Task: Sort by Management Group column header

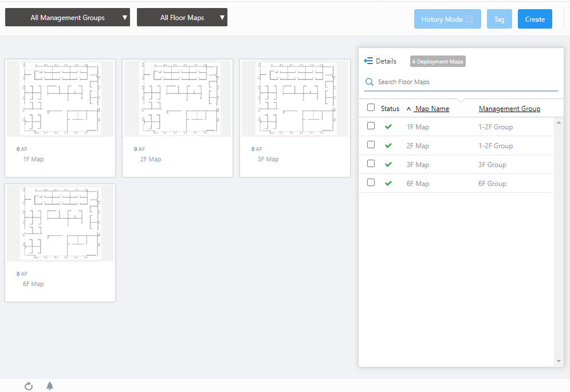Action: 509,109
